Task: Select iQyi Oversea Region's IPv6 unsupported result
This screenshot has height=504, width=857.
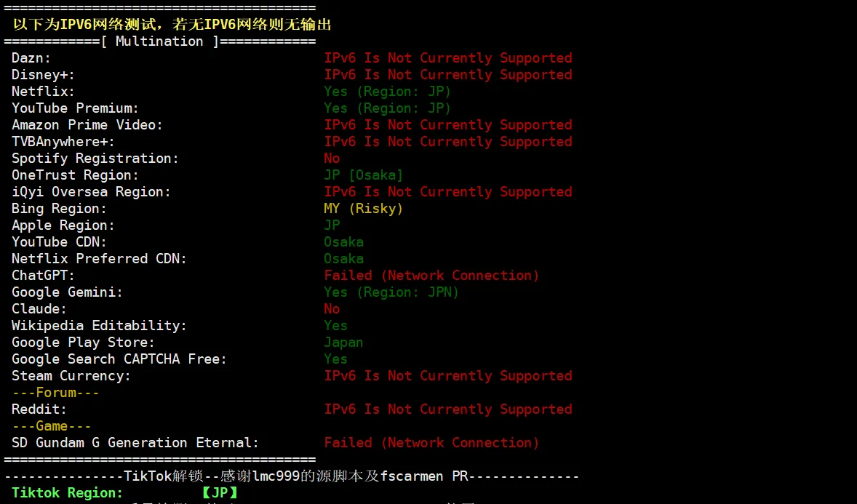Action: click(x=448, y=192)
